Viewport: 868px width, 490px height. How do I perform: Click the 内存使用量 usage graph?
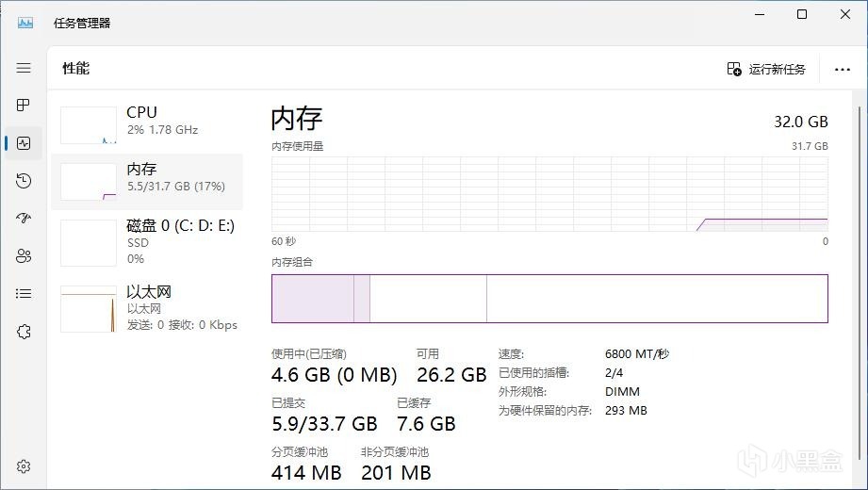coord(549,193)
